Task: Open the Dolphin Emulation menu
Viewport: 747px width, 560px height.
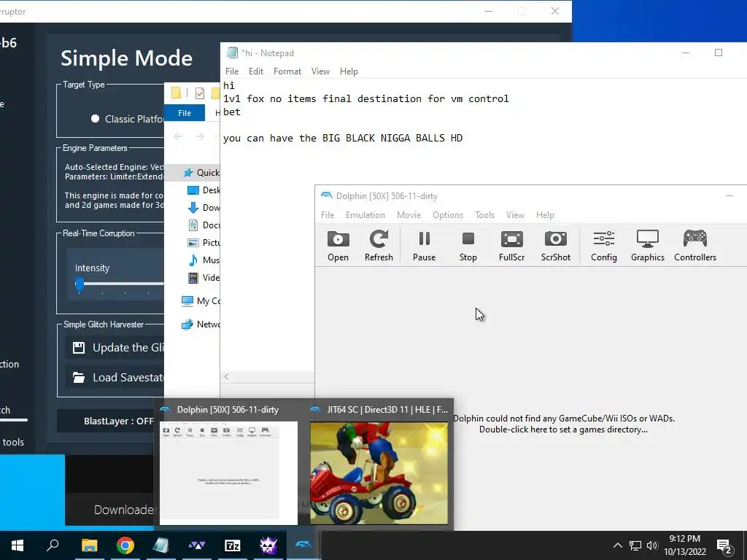Action: (365, 215)
